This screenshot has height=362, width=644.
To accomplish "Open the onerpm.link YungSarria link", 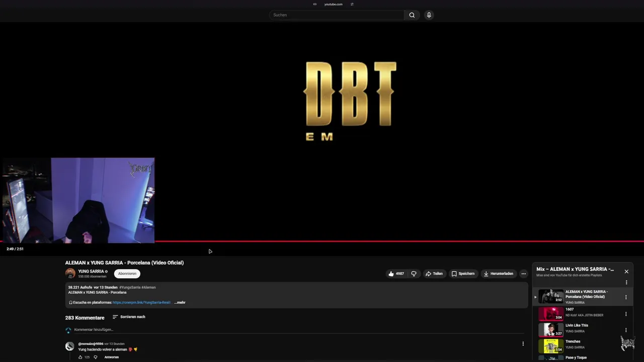I will [x=141, y=303].
